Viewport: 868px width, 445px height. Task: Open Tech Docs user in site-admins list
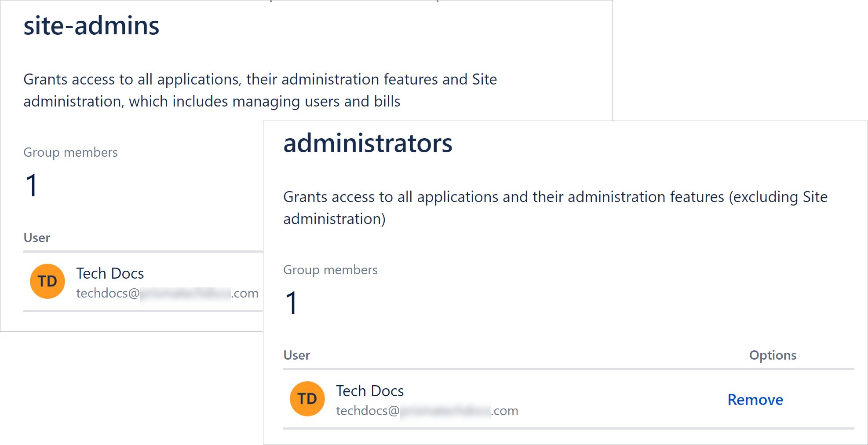click(110, 273)
